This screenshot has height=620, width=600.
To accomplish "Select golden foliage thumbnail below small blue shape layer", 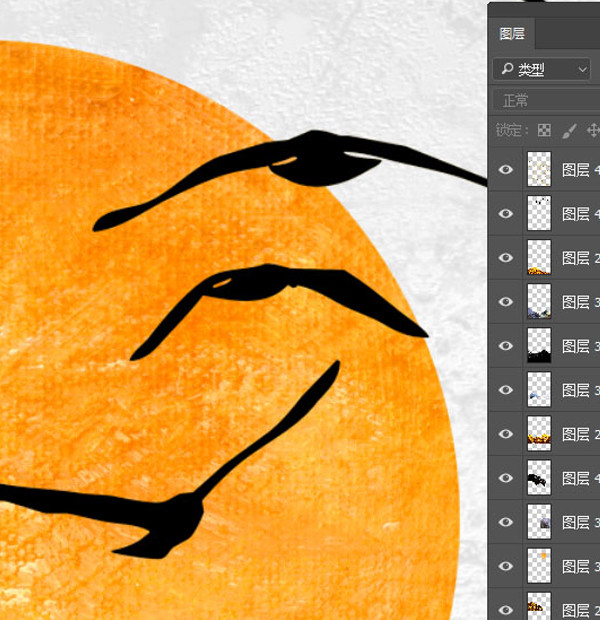I will tap(539, 433).
